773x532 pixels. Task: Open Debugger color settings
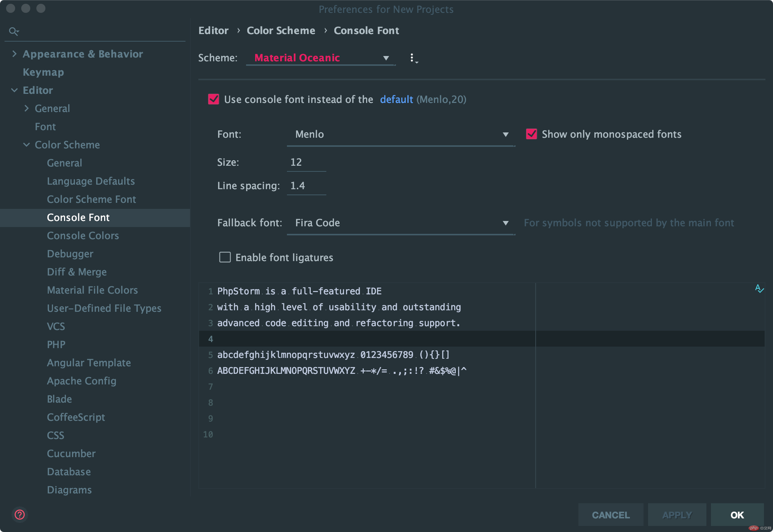(70, 254)
